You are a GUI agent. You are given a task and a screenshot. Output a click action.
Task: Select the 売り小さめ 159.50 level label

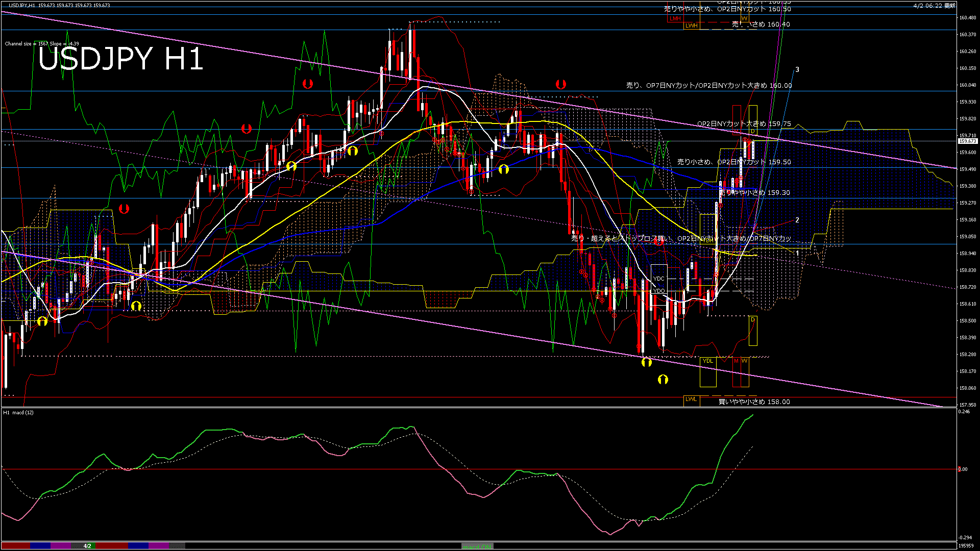point(734,162)
